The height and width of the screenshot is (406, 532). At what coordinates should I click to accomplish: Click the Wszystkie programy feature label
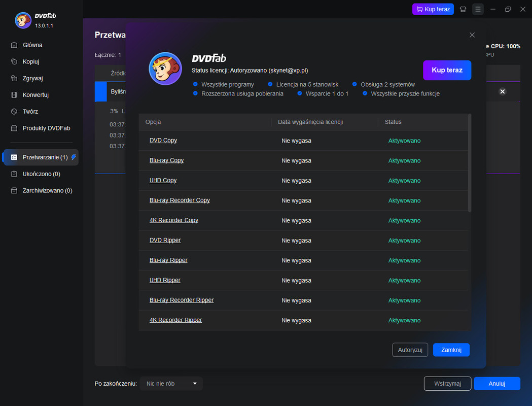coord(227,85)
